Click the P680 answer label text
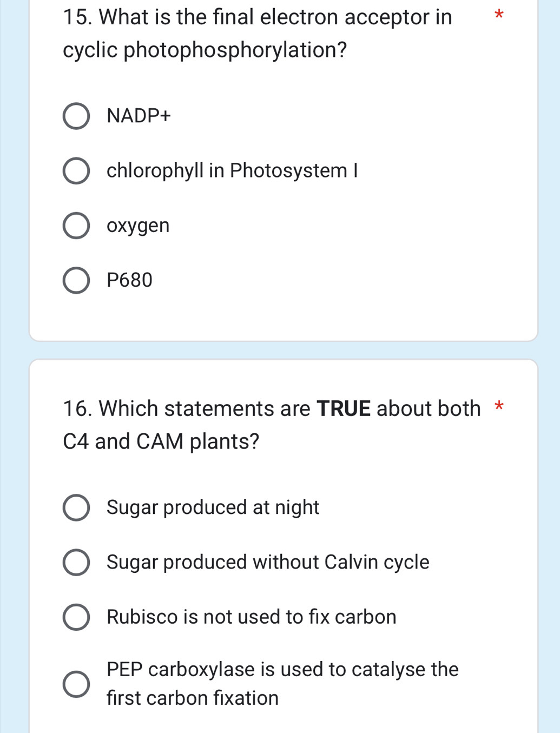Screen dimensions: 560x733 (129, 280)
